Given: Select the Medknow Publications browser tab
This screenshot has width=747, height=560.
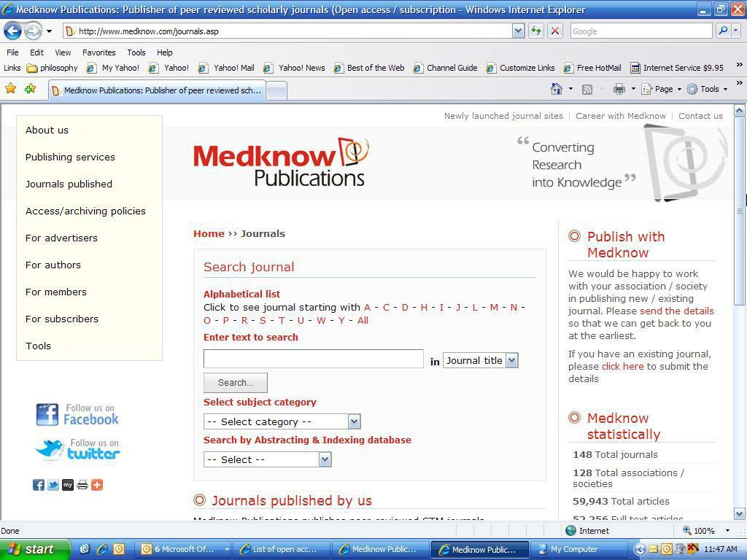Looking at the screenshot, I should pyautogui.click(x=156, y=90).
